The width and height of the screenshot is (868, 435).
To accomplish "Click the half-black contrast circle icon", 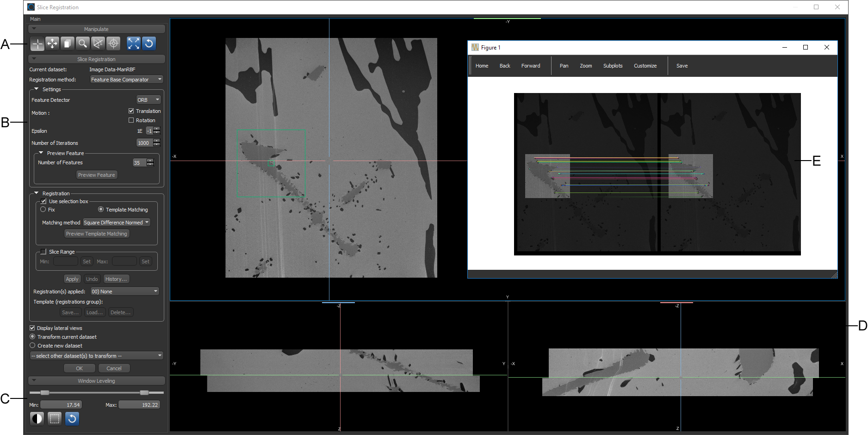I will 37,419.
